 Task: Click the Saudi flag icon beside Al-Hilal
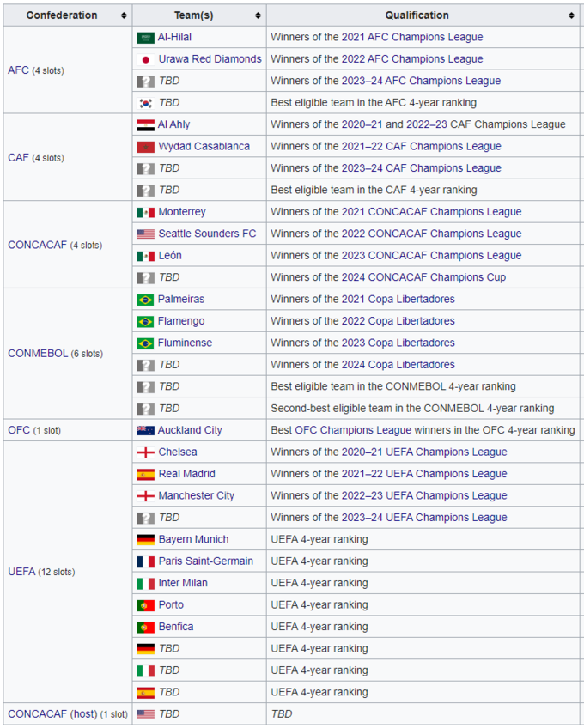click(145, 38)
